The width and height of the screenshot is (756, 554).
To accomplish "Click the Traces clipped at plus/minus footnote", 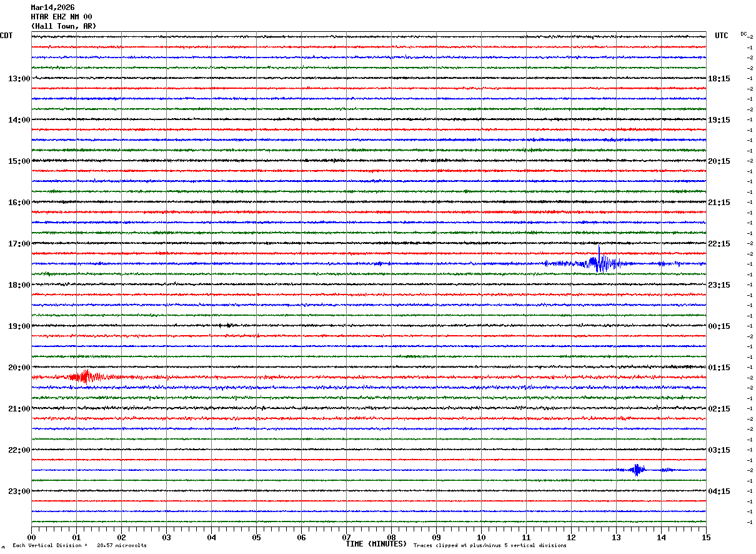I will tap(490, 546).
